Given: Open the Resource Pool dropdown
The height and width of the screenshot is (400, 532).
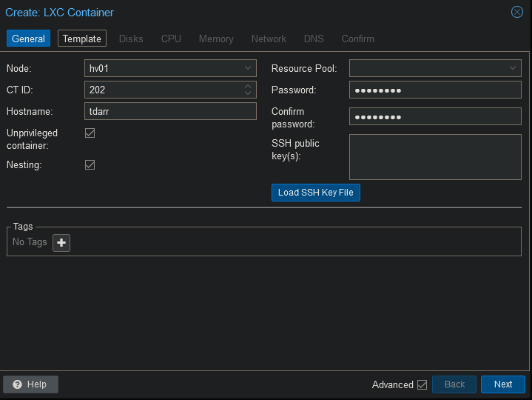Looking at the screenshot, I should click(513, 68).
